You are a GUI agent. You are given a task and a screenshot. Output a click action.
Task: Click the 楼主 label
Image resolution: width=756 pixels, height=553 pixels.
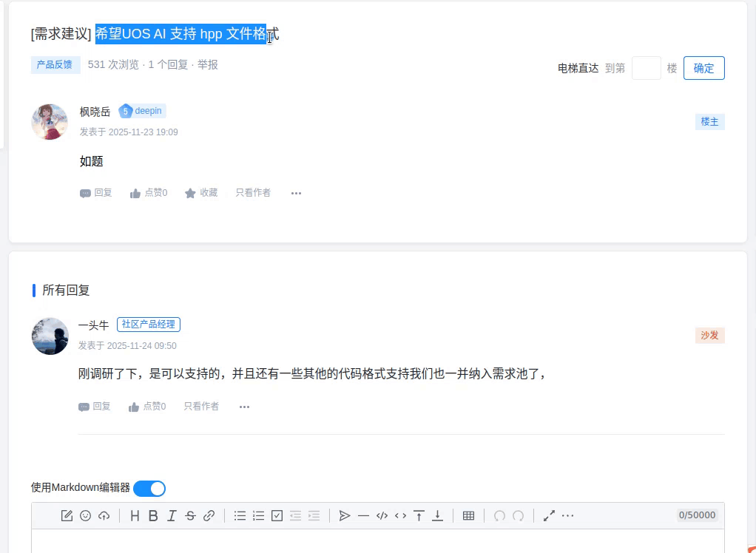pyautogui.click(x=709, y=122)
